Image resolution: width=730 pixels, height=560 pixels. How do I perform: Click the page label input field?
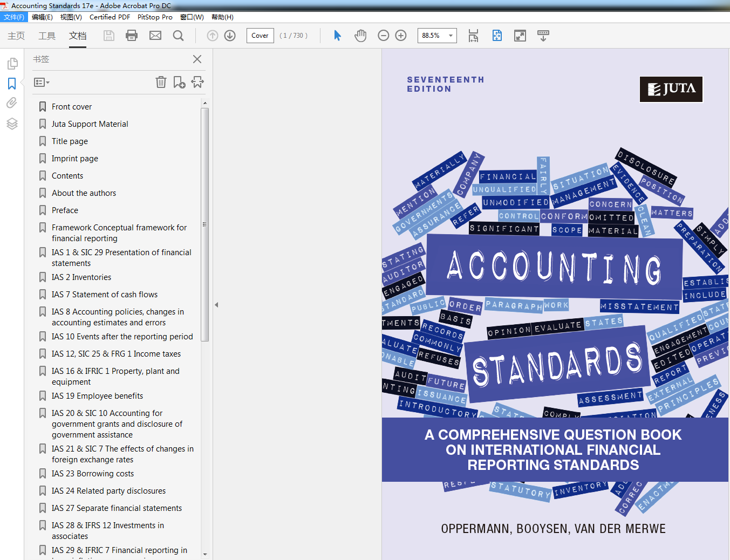[x=260, y=36]
